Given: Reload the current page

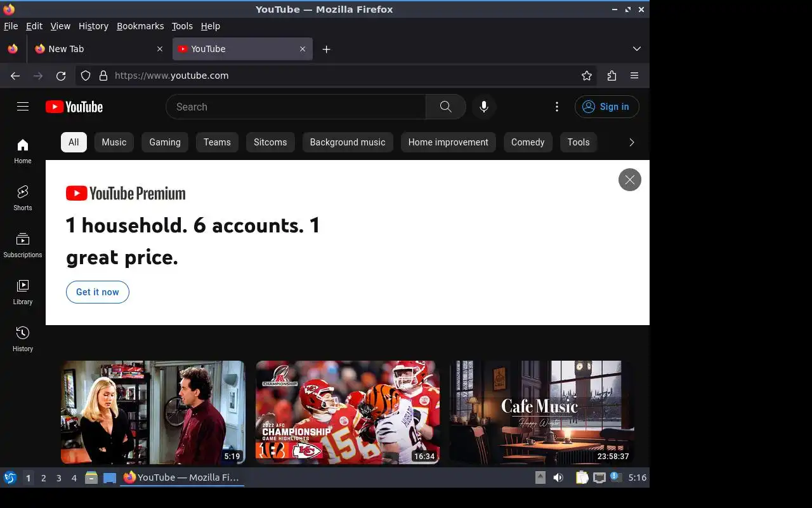Looking at the screenshot, I should [x=61, y=76].
